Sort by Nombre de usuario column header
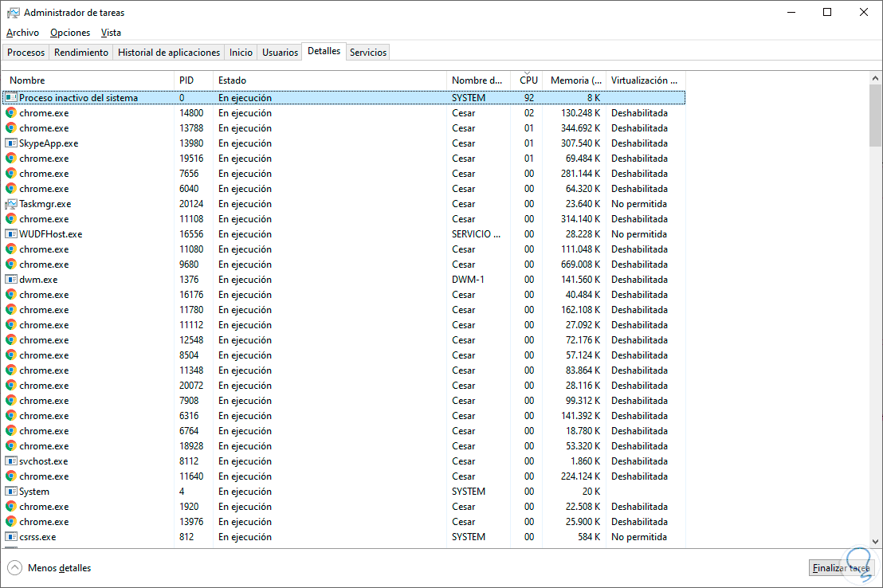The width and height of the screenshot is (883, 588). click(478, 80)
